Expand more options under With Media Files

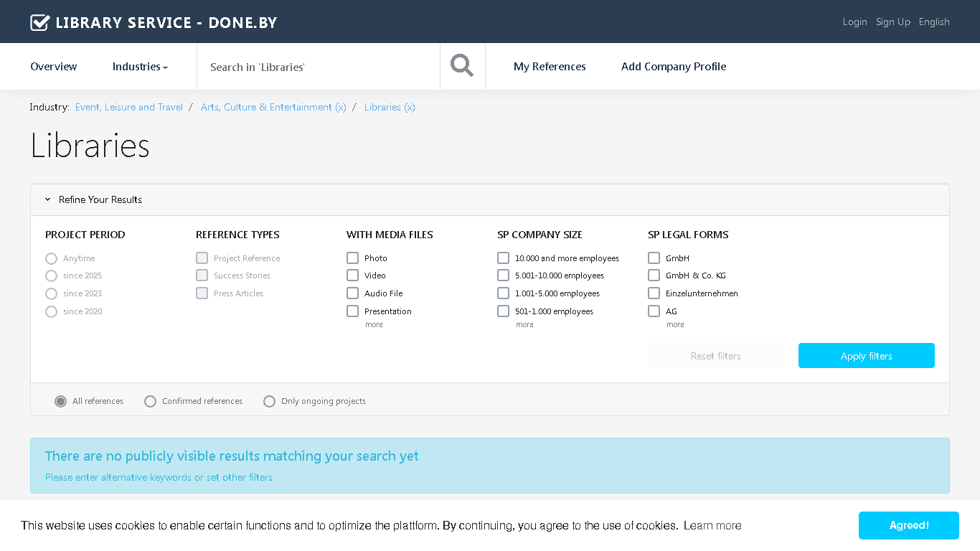(x=374, y=325)
